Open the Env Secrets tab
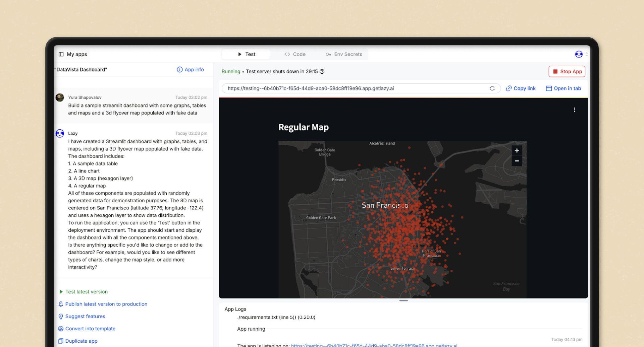This screenshot has height=347, width=644. tap(344, 54)
